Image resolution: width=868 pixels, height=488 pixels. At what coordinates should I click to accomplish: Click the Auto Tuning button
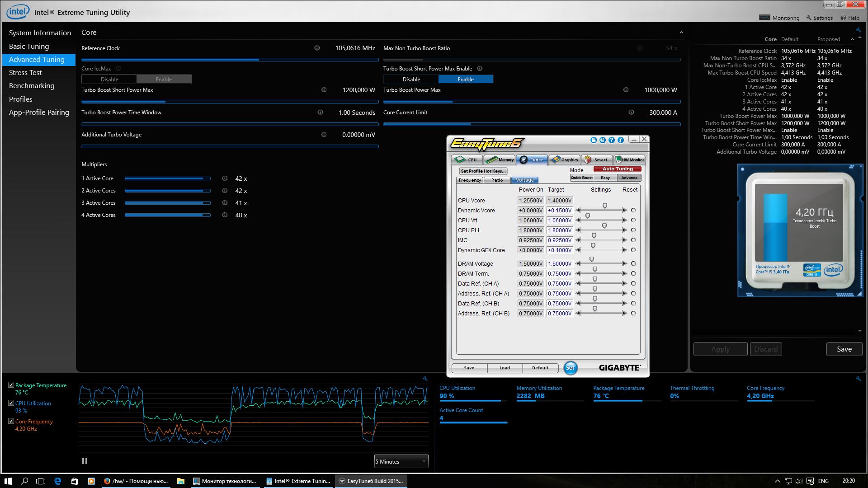click(x=618, y=169)
